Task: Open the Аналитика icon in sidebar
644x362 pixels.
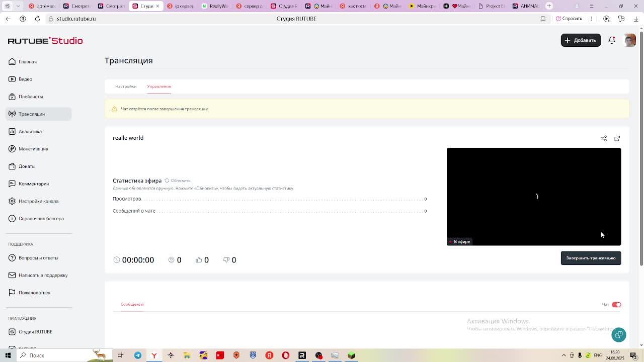Action: [12, 131]
